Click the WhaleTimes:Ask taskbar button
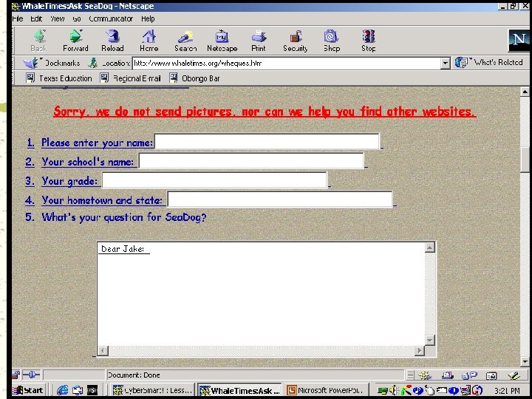This screenshot has height=399, width=532. [x=239, y=391]
